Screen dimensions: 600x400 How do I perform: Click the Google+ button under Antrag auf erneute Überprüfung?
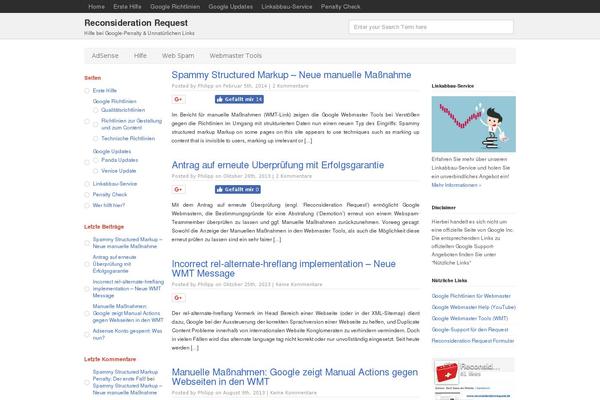178,189
